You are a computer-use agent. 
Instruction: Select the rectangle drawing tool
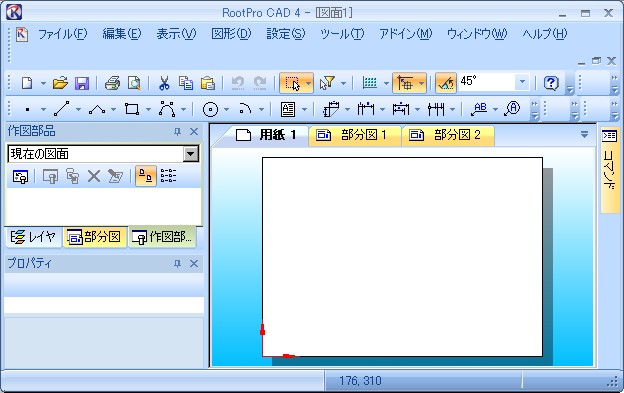point(132,109)
